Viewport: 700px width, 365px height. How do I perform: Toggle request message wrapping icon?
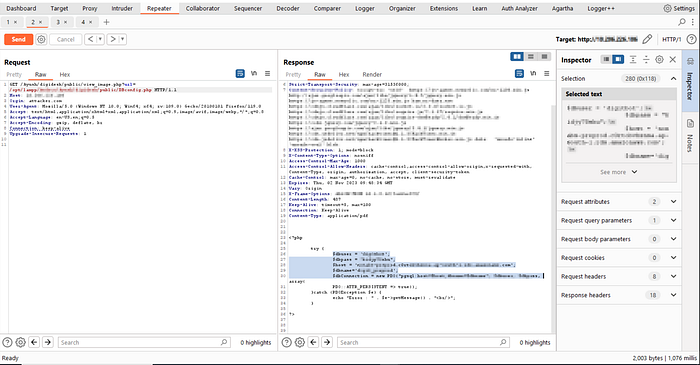(x=240, y=74)
